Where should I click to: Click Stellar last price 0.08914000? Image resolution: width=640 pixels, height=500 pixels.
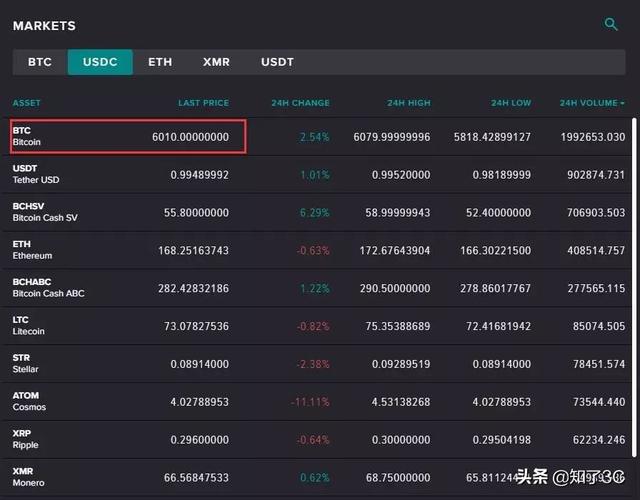click(x=200, y=364)
